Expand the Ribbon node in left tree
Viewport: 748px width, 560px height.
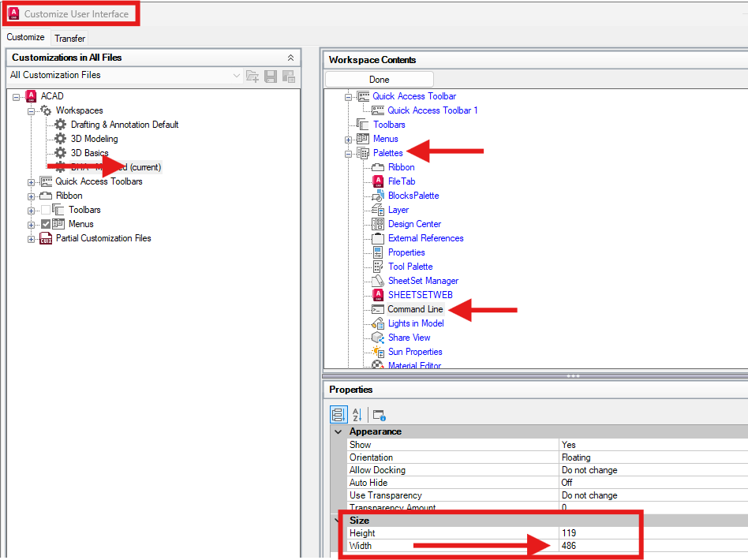31,196
